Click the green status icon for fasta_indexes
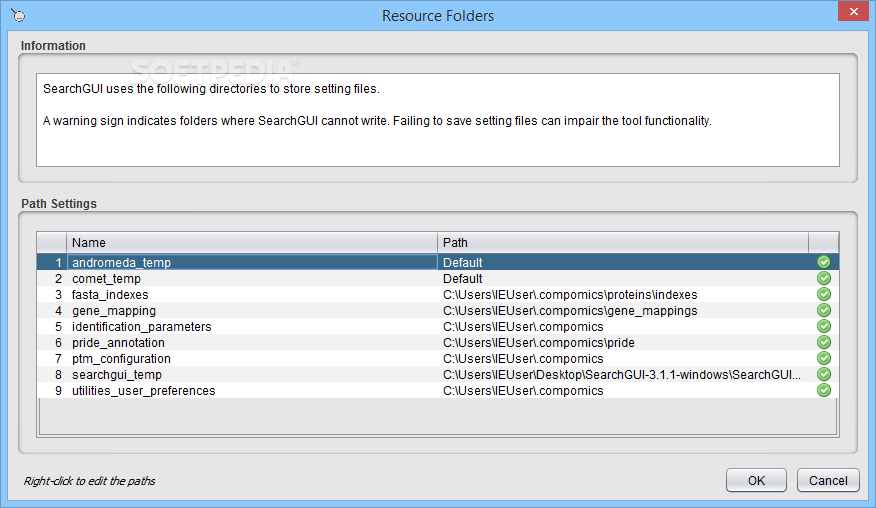This screenshot has width=876, height=508. tap(823, 294)
